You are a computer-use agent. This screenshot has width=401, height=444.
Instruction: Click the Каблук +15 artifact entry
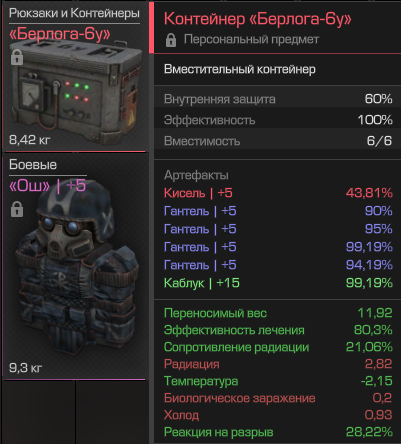pos(278,283)
